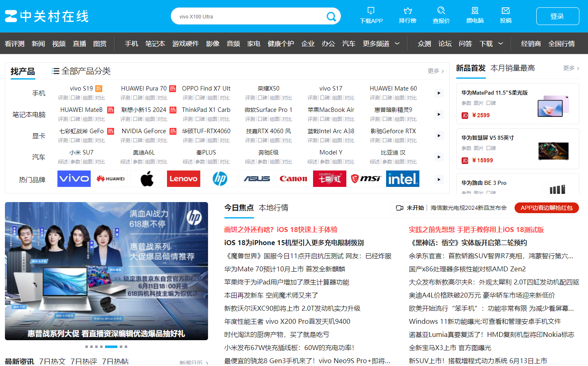Expand the 手机 row arrow
Screen dimensions: 588x366
[x=439, y=93]
